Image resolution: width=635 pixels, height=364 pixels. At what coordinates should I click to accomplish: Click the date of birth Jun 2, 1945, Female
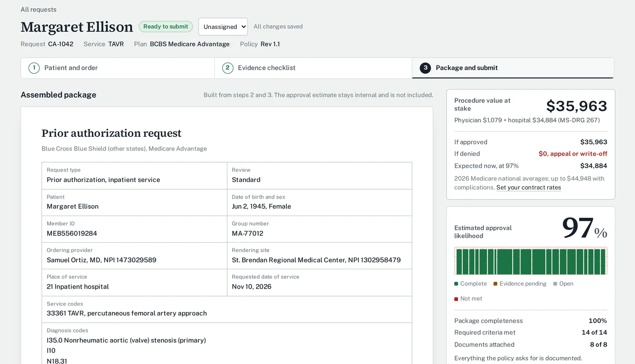261,207
